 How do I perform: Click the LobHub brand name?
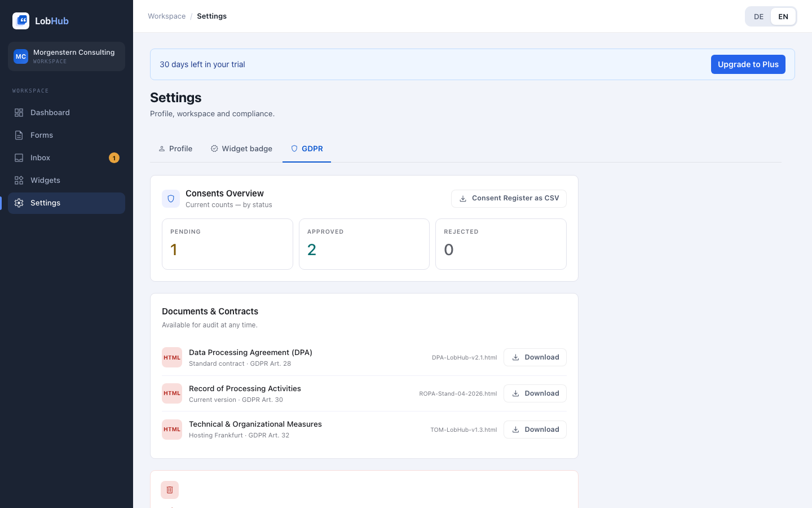[52, 21]
